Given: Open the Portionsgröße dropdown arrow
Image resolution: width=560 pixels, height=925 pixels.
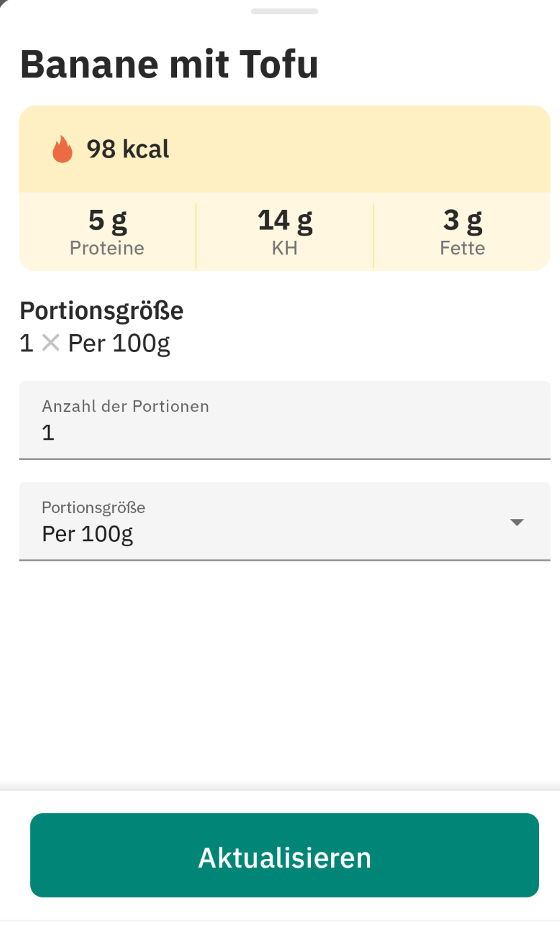Looking at the screenshot, I should [x=517, y=522].
